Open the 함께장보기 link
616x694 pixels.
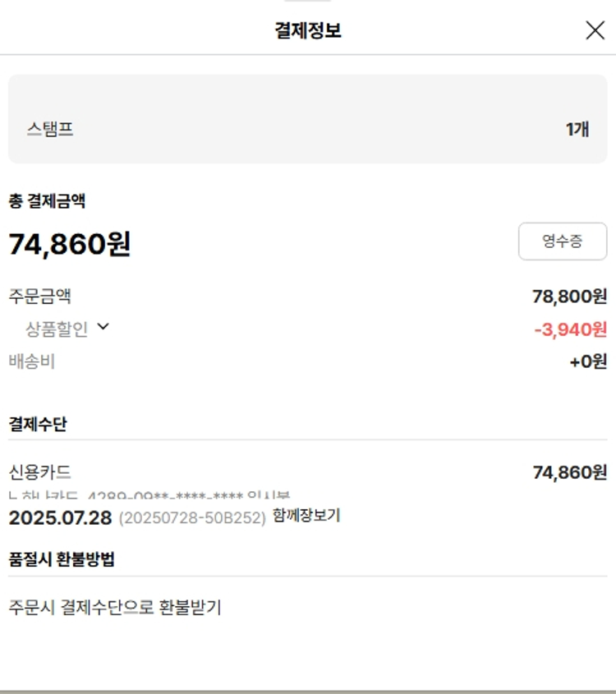[306, 515]
